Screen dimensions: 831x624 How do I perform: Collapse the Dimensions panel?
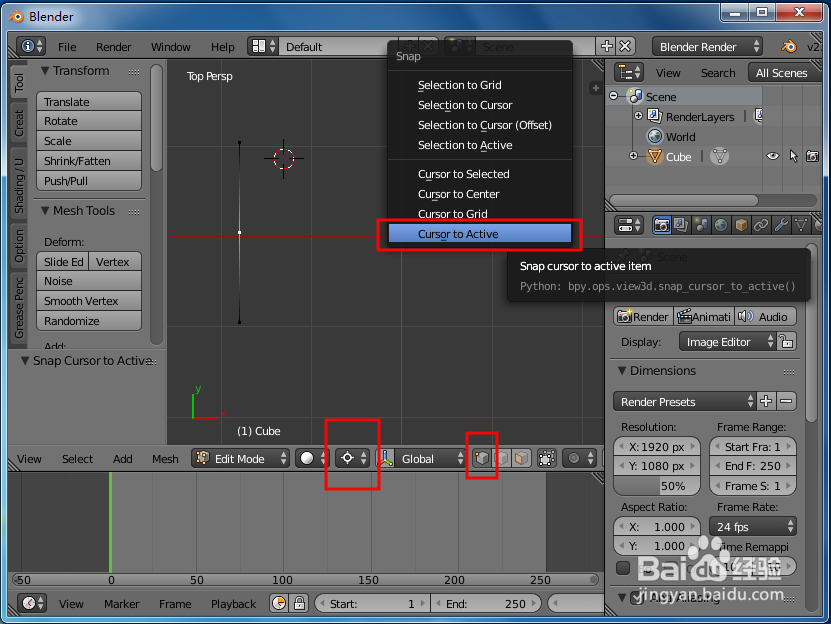click(622, 371)
